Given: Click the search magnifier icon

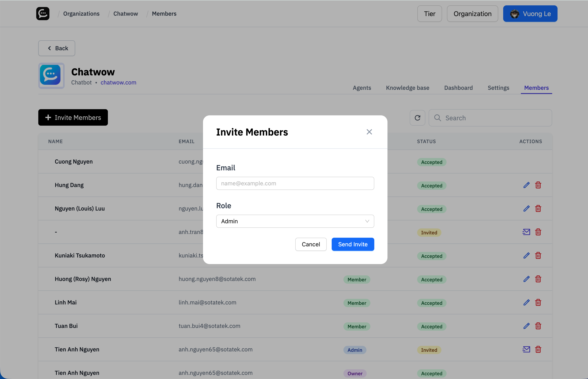Looking at the screenshot, I should [437, 118].
